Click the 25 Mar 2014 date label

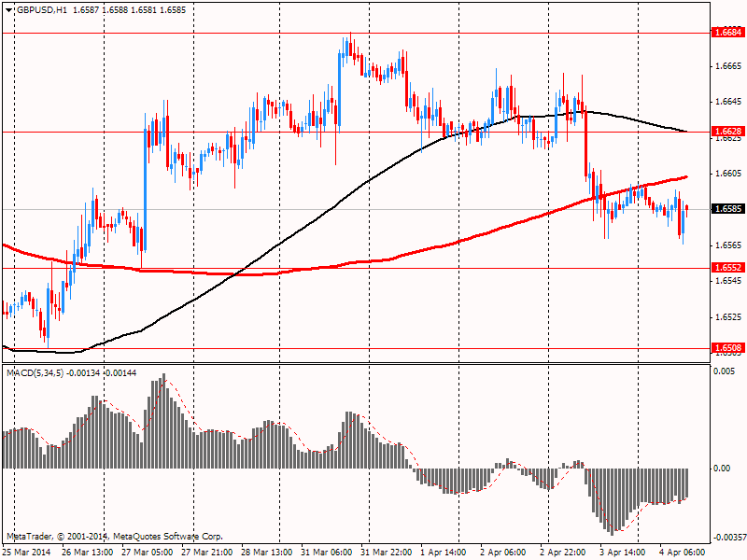click(26, 553)
